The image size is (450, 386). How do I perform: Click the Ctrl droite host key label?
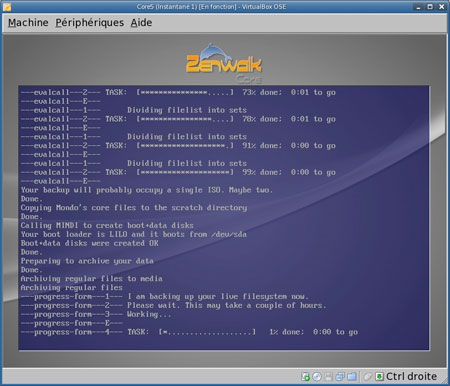tap(411, 377)
